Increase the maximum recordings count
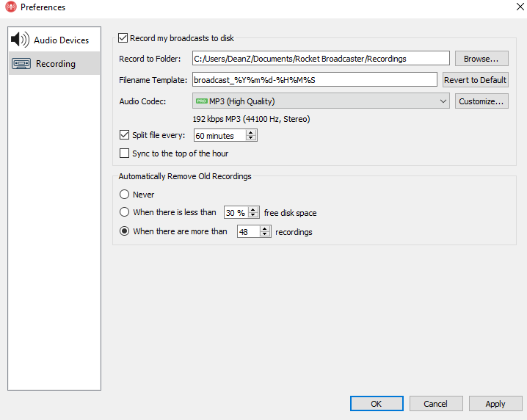 [265, 229]
